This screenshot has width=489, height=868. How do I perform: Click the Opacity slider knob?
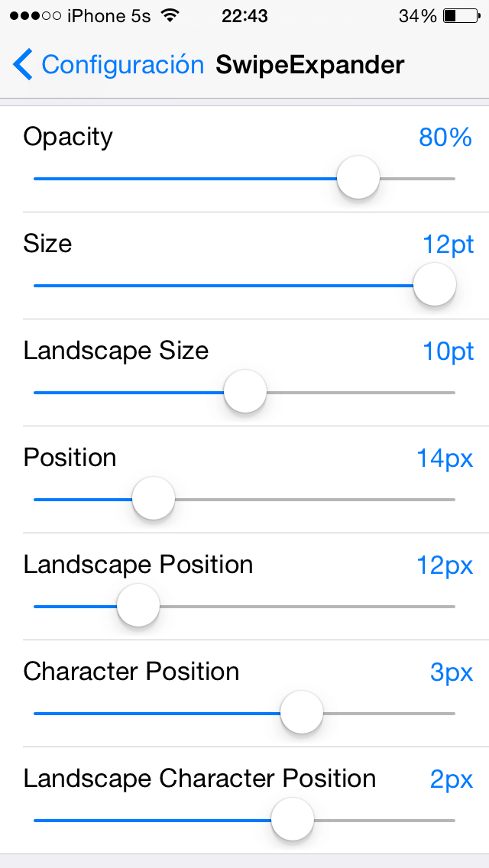coord(358,178)
